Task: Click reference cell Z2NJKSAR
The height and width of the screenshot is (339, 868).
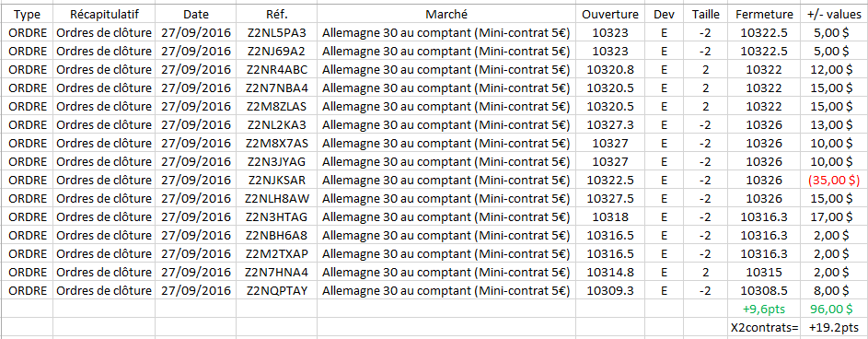Action: (x=277, y=180)
